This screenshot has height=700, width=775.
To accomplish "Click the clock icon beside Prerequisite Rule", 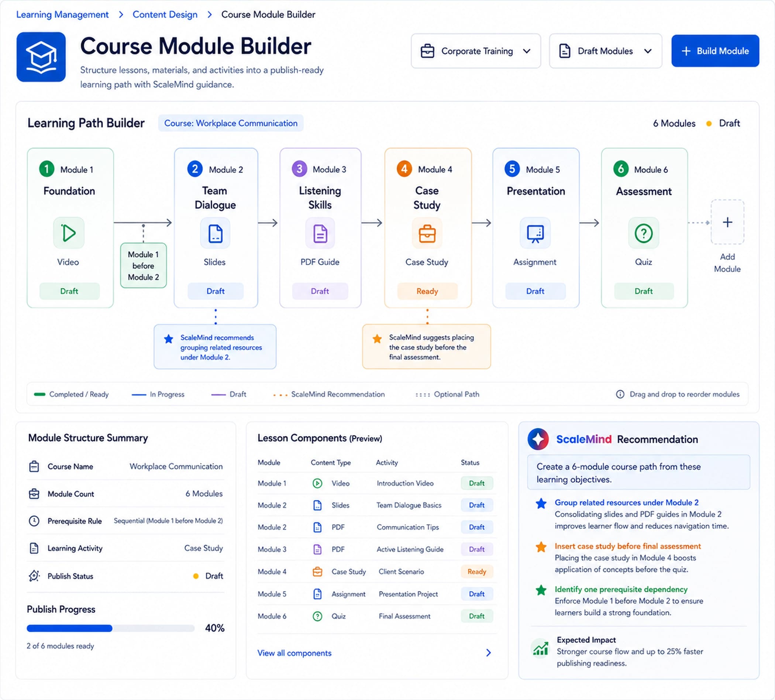I will click(x=34, y=521).
